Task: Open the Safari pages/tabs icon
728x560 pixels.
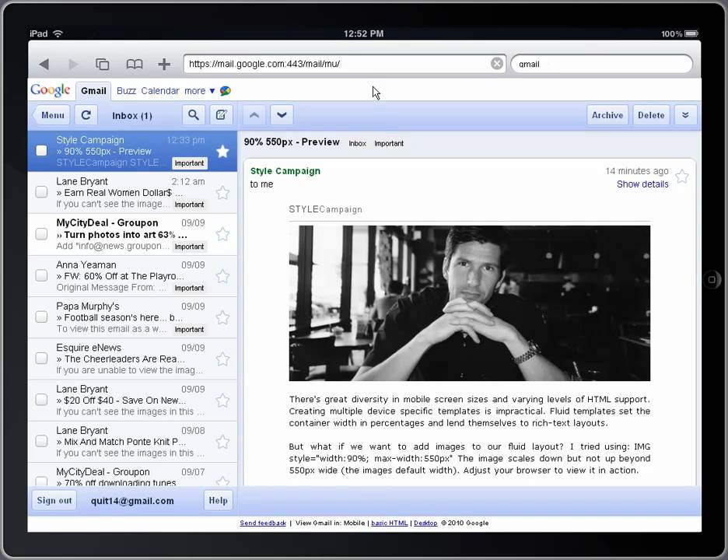Action: [102, 64]
